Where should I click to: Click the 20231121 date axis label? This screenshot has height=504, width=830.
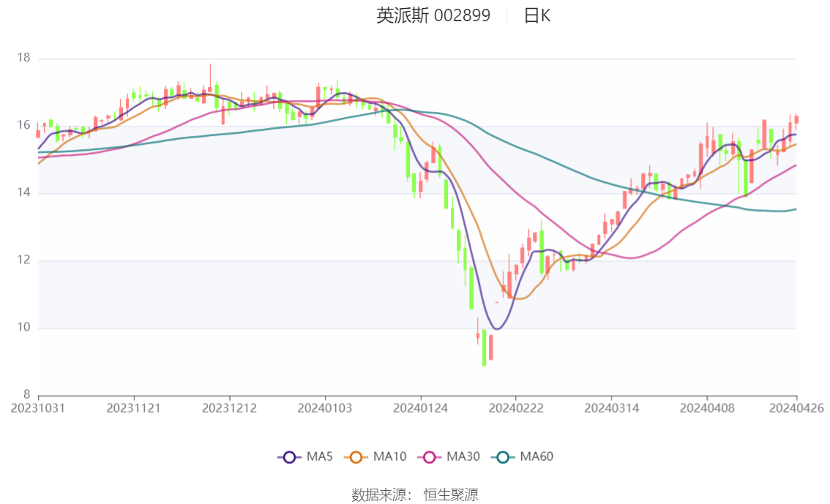[x=133, y=408]
